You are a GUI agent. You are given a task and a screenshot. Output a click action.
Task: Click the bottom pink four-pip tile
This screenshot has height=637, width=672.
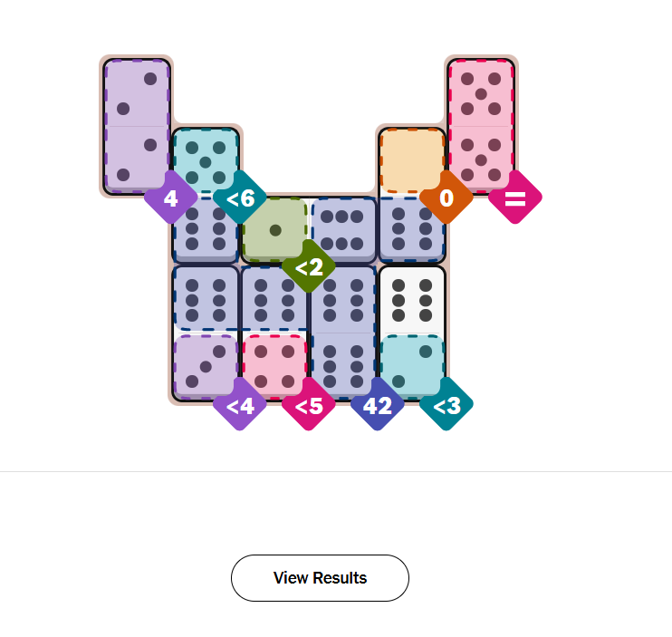point(274,365)
